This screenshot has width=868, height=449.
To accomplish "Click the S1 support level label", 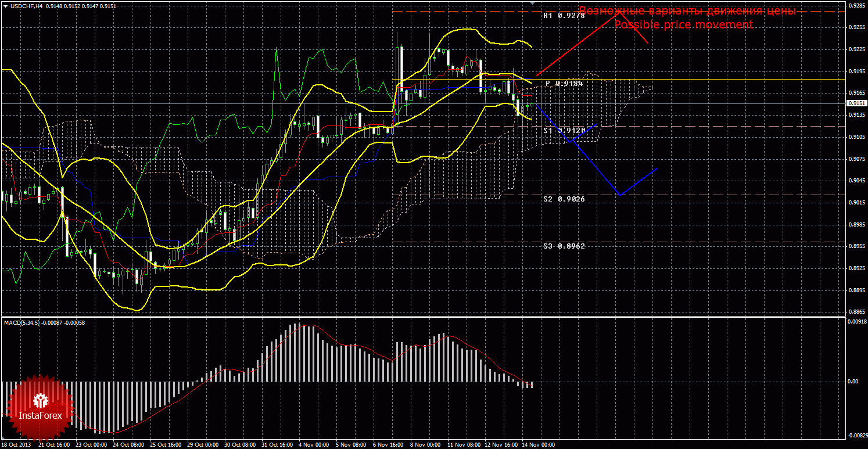I will coord(564,131).
